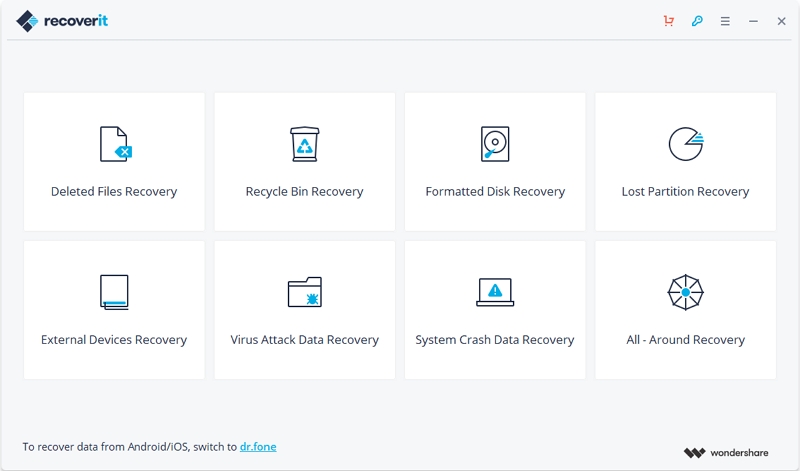Minimize the Recoverit window
The width and height of the screenshot is (800, 471).
coord(753,21)
